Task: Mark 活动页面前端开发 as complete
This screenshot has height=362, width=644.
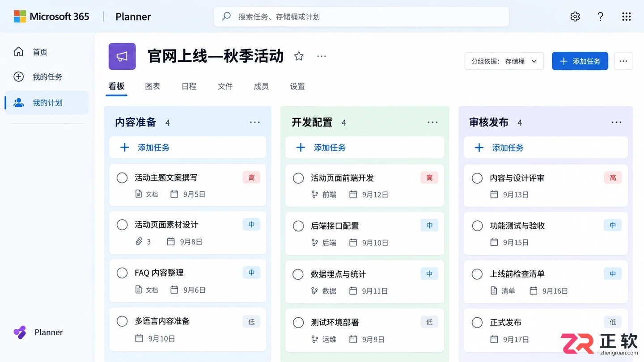Action: 298,178
